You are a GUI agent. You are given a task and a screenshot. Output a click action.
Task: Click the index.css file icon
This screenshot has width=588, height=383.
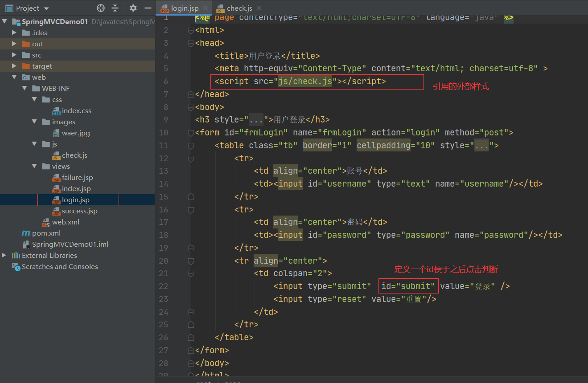pos(56,111)
